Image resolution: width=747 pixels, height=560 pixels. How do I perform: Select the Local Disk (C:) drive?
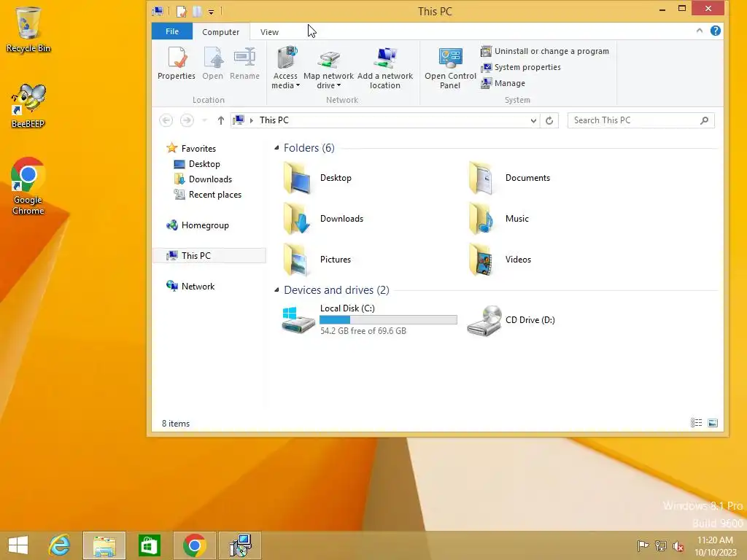point(370,320)
